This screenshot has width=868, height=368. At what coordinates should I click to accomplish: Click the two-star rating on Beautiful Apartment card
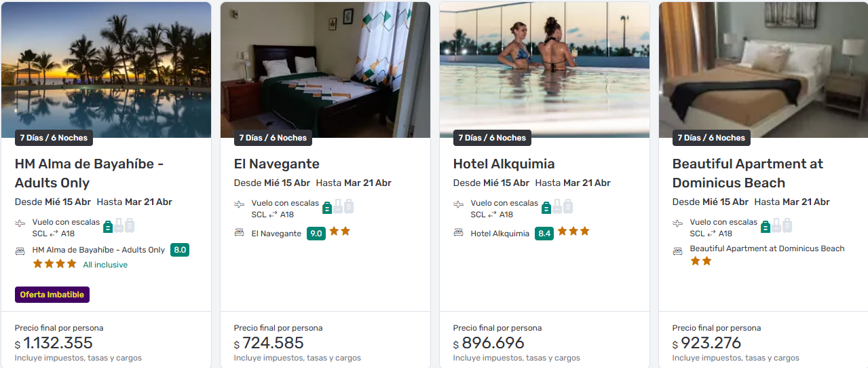[x=701, y=261]
